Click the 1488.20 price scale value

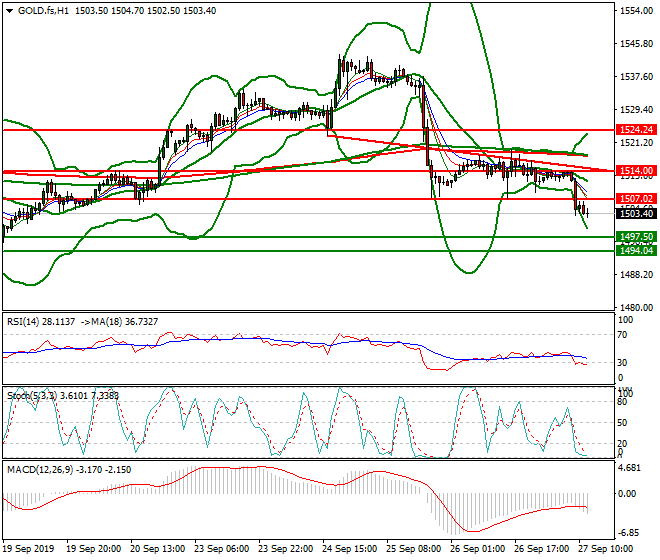tap(636, 275)
